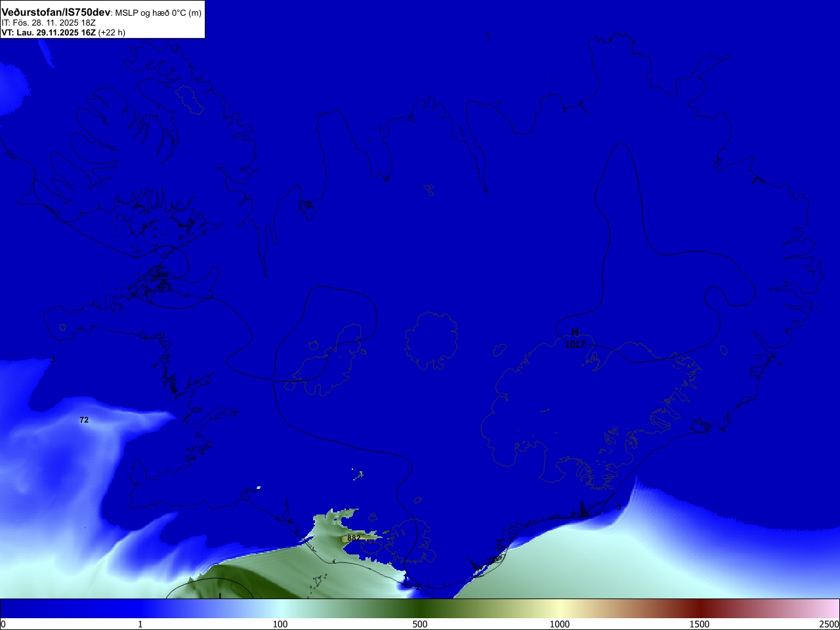Click the 0 tick on color scale
Screen dimensions: 840x630
tap(3, 624)
